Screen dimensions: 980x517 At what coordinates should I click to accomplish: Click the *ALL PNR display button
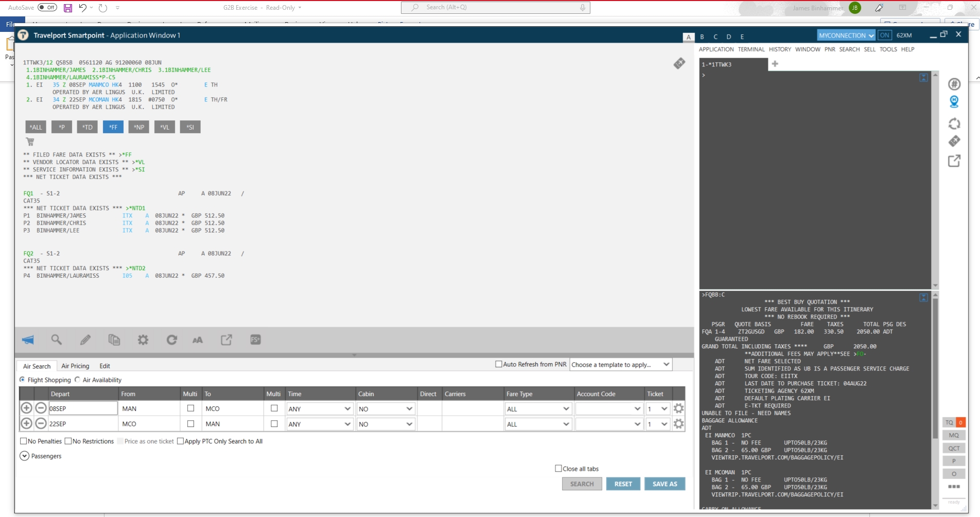36,127
